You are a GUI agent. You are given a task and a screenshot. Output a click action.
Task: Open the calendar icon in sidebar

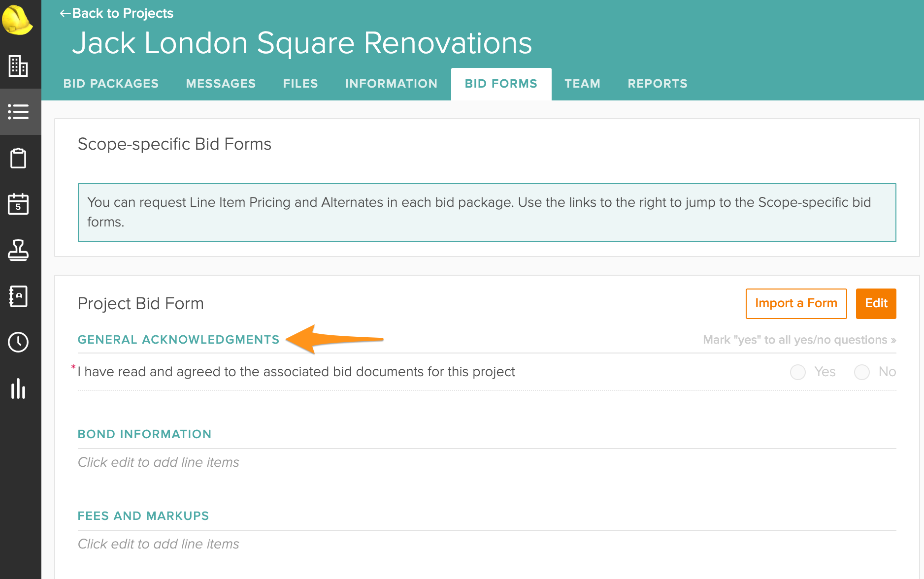[x=18, y=204]
